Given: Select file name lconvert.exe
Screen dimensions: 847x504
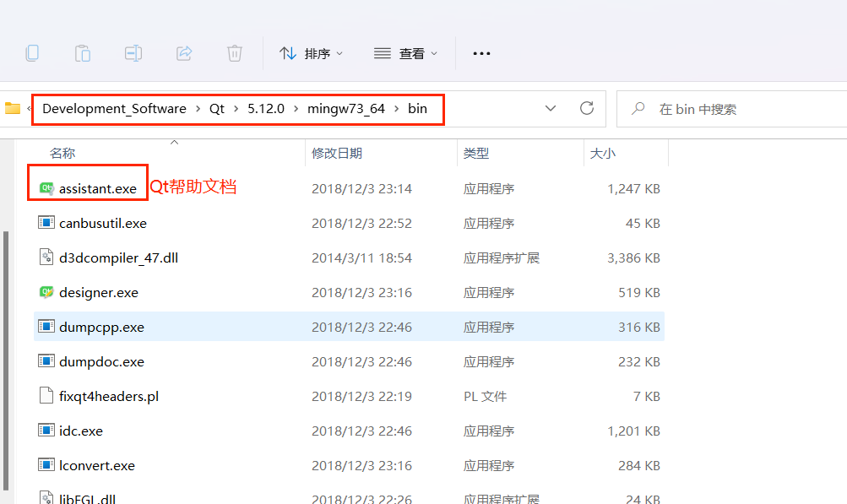Looking at the screenshot, I should tap(97, 465).
